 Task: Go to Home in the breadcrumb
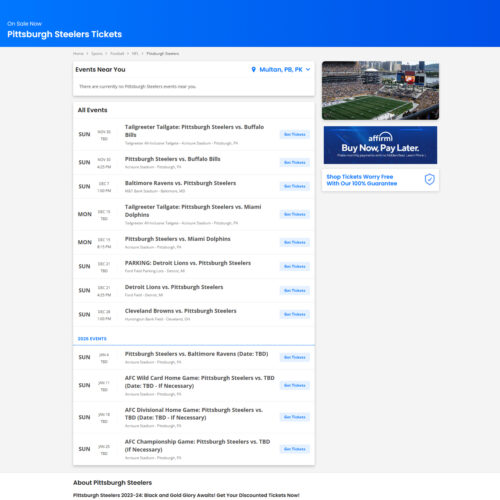[x=78, y=54]
